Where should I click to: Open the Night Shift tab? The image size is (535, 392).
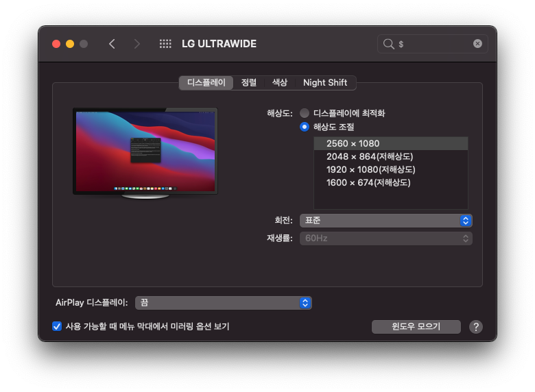pyautogui.click(x=325, y=82)
